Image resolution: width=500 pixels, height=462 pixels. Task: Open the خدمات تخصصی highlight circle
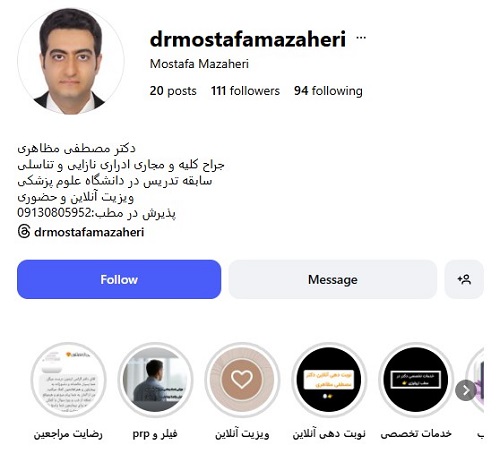(416, 380)
